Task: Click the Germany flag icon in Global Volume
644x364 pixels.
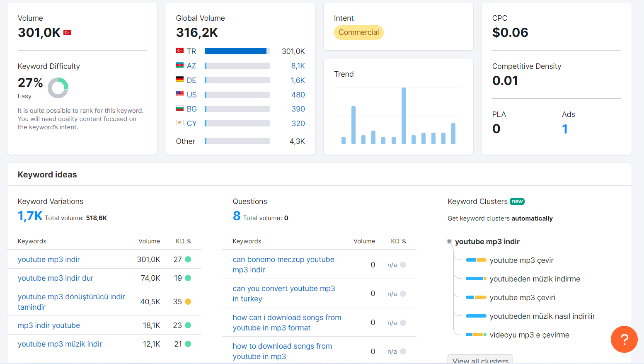Action: [x=180, y=80]
